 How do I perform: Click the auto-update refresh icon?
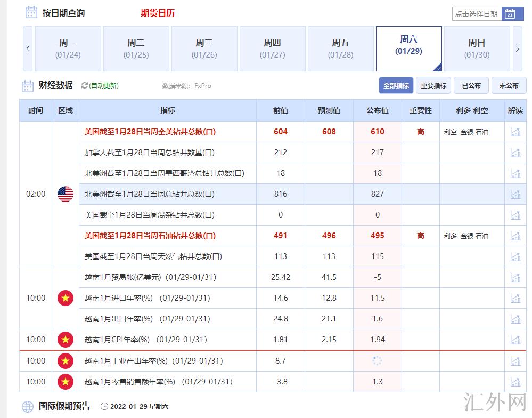(84, 85)
